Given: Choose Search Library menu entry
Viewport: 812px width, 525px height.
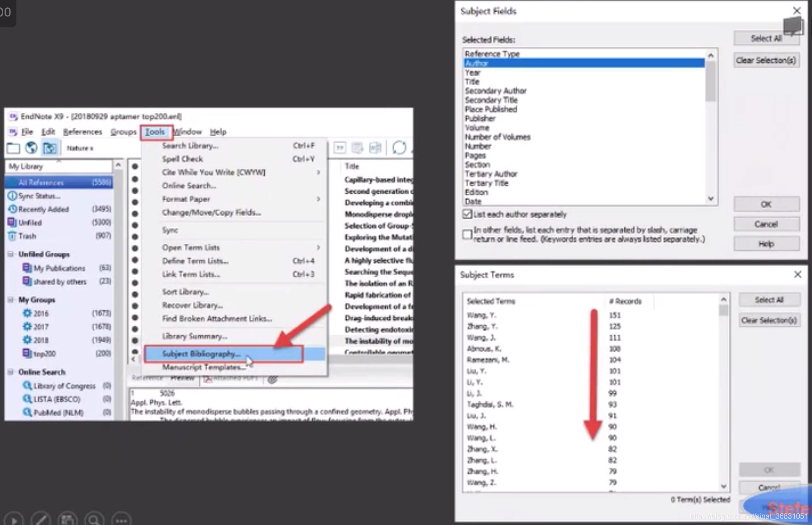Looking at the screenshot, I should (x=190, y=146).
